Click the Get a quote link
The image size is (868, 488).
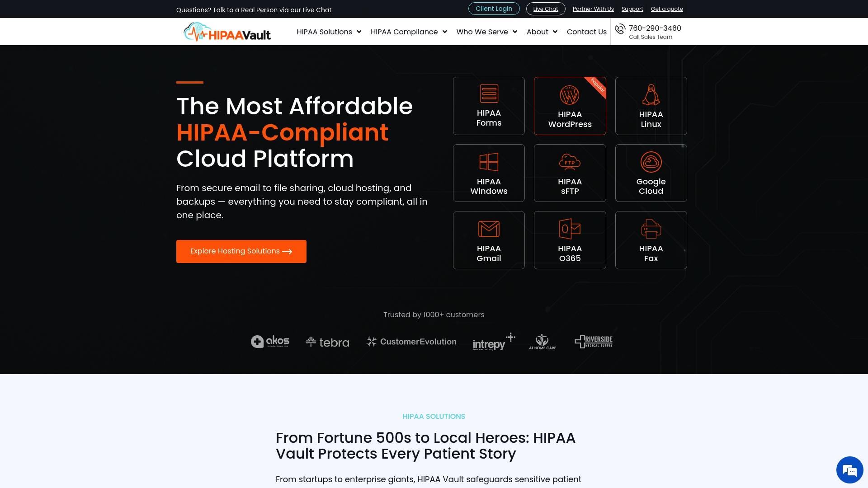(x=666, y=9)
